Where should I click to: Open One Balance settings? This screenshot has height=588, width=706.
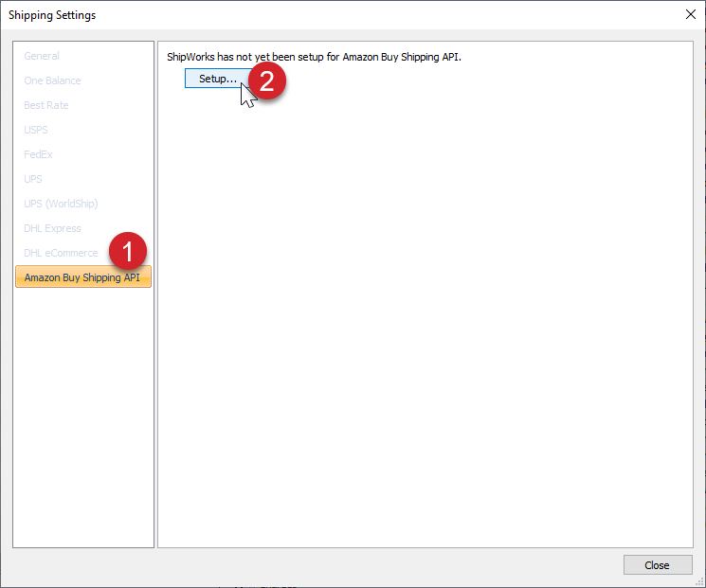click(x=52, y=80)
